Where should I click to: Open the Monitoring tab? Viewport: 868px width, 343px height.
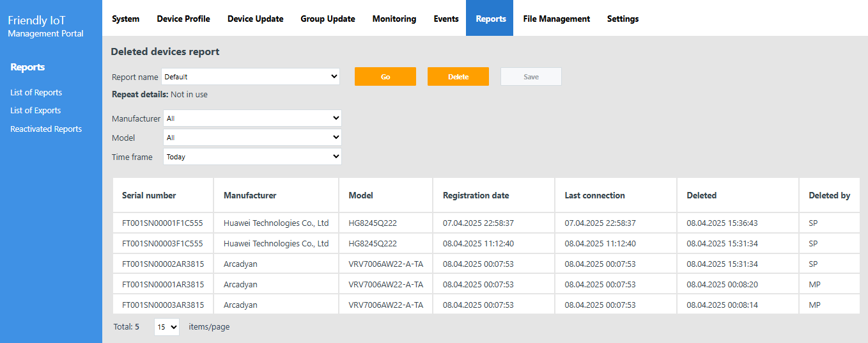pos(394,19)
